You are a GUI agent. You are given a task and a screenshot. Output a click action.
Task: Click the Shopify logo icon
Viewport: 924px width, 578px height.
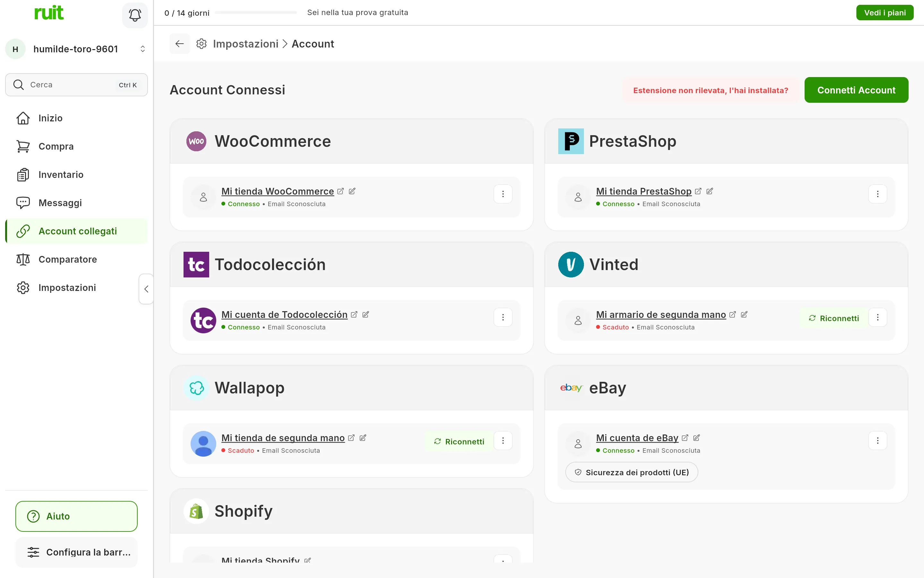click(x=196, y=511)
